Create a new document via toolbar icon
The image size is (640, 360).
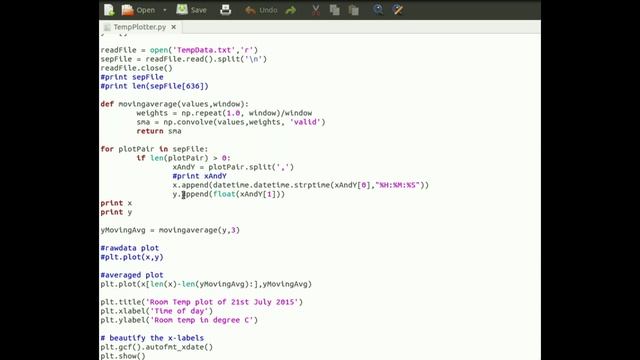tap(109, 10)
